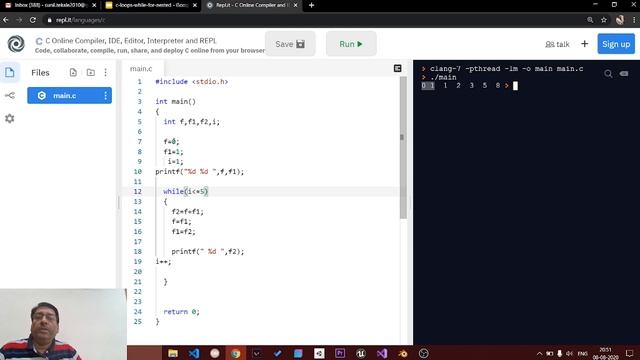Open Chrome from the taskbar

236,353
